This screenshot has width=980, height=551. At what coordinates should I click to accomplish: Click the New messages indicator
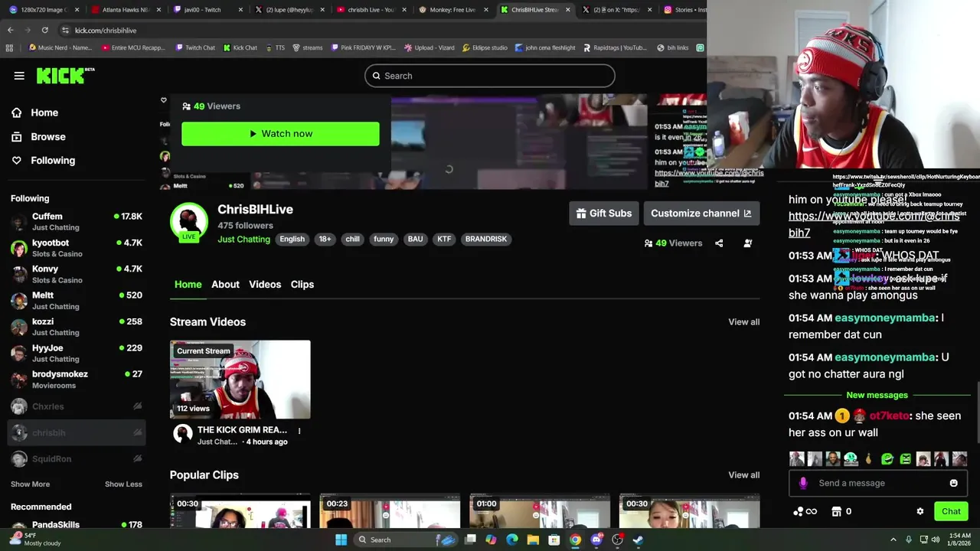point(877,396)
